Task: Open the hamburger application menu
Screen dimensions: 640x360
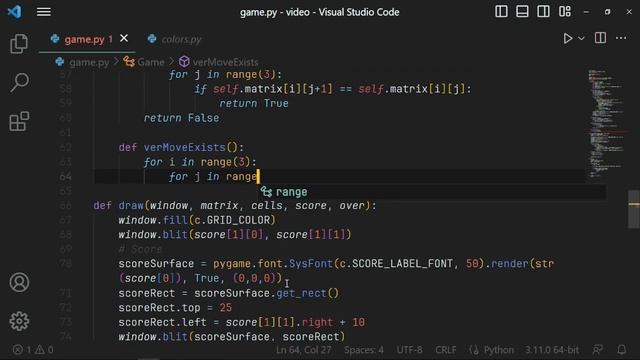Action: click(44, 12)
